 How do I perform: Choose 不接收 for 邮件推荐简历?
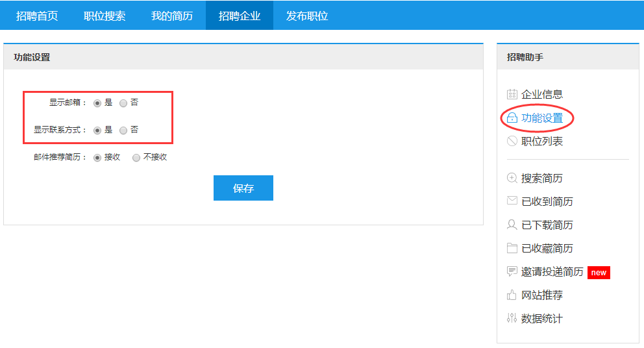pyautogui.click(x=136, y=158)
